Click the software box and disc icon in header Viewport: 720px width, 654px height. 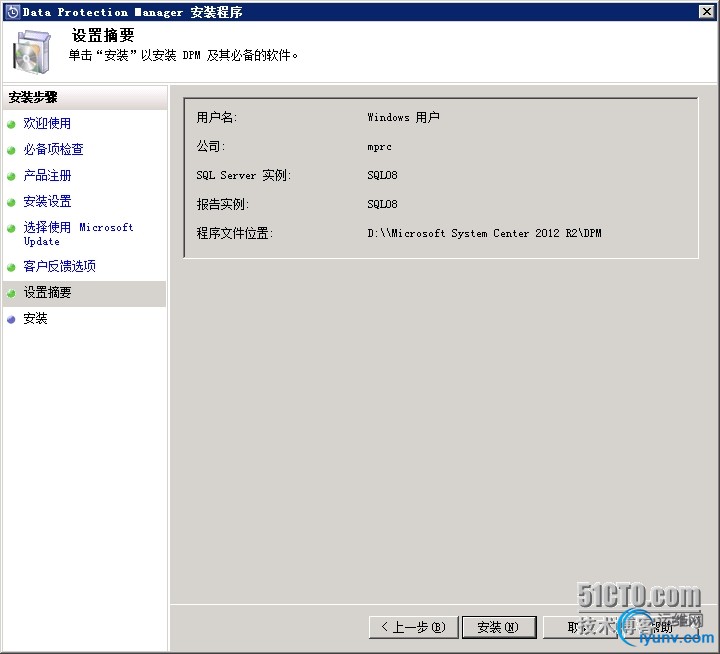coord(31,51)
